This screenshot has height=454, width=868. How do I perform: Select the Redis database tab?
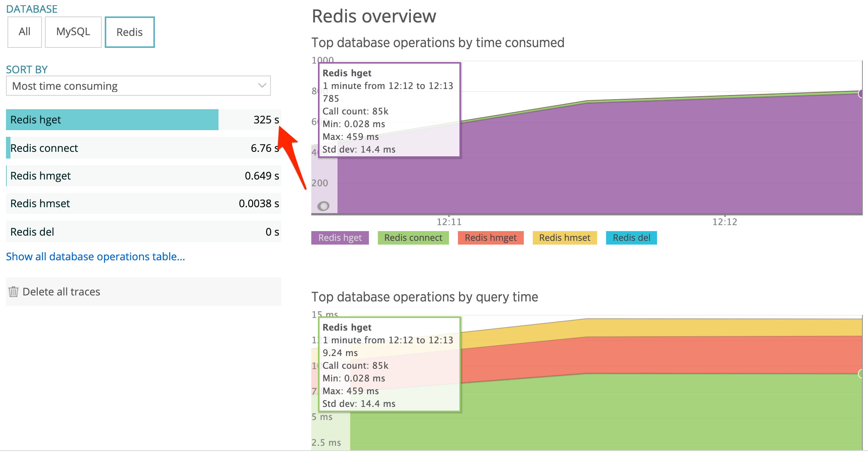(x=129, y=32)
